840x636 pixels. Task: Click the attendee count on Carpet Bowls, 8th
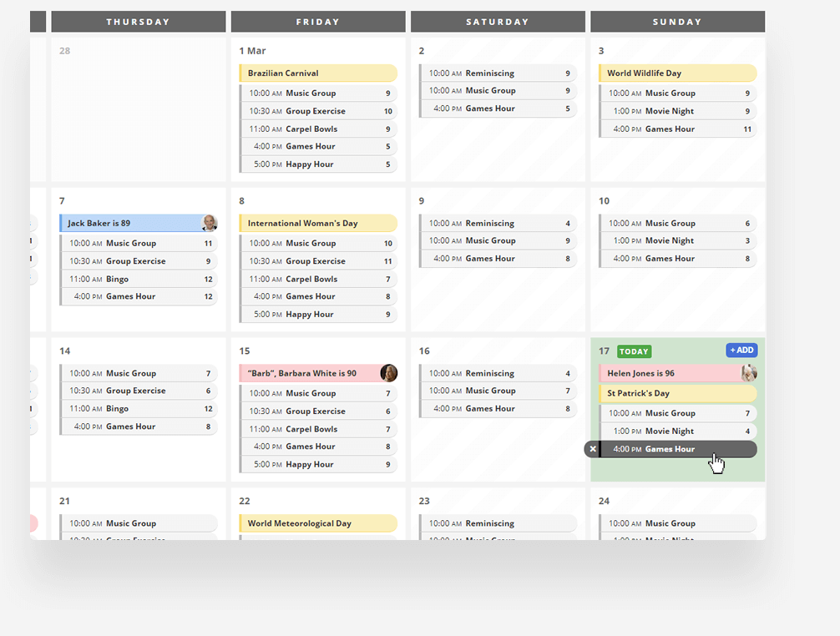pyautogui.click(x=388, y=280)
